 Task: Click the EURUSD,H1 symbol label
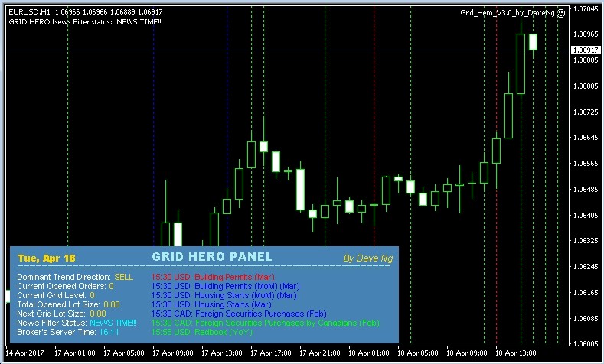pos(29,12)
